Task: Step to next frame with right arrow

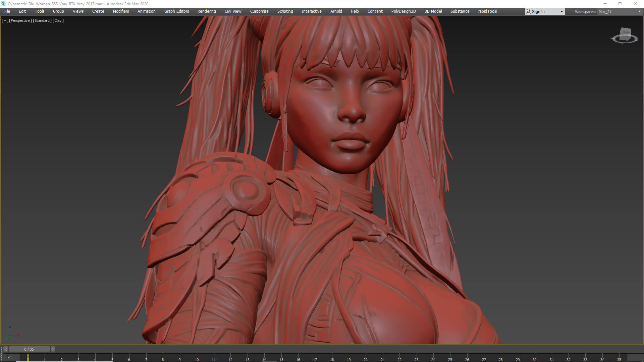Action: [x=53, y=349]
